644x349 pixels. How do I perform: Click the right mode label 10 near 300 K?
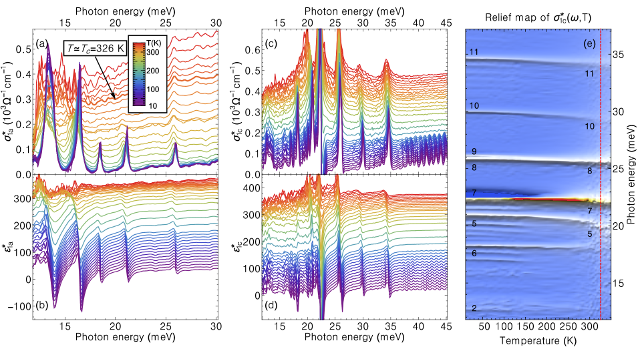[x=590, y=126]
